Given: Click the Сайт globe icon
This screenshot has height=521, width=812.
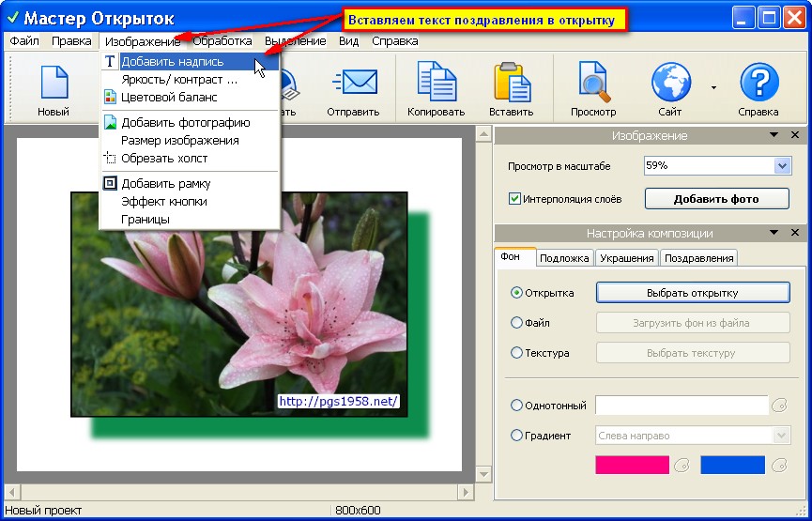Looking at the screenshot, I should point(670,82).
